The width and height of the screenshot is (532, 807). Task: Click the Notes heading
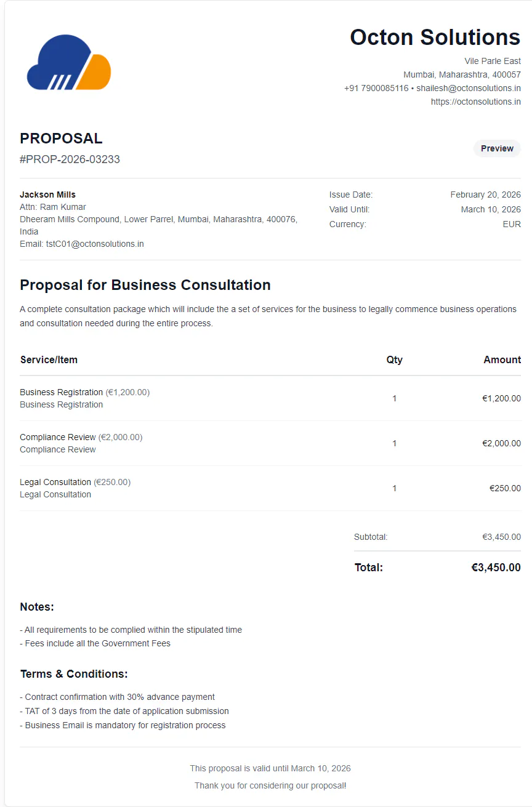(37, 607)
